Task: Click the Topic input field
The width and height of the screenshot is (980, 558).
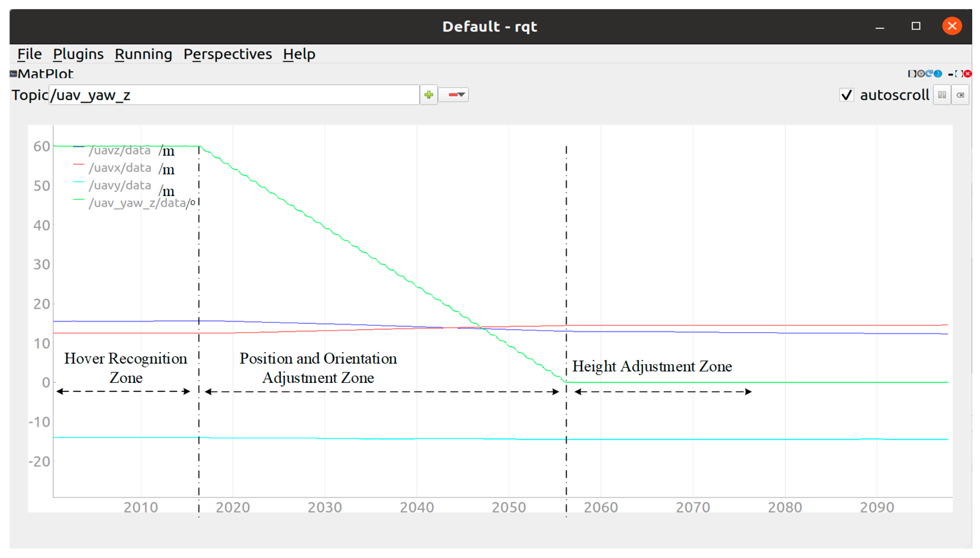Action: point(234,95)
